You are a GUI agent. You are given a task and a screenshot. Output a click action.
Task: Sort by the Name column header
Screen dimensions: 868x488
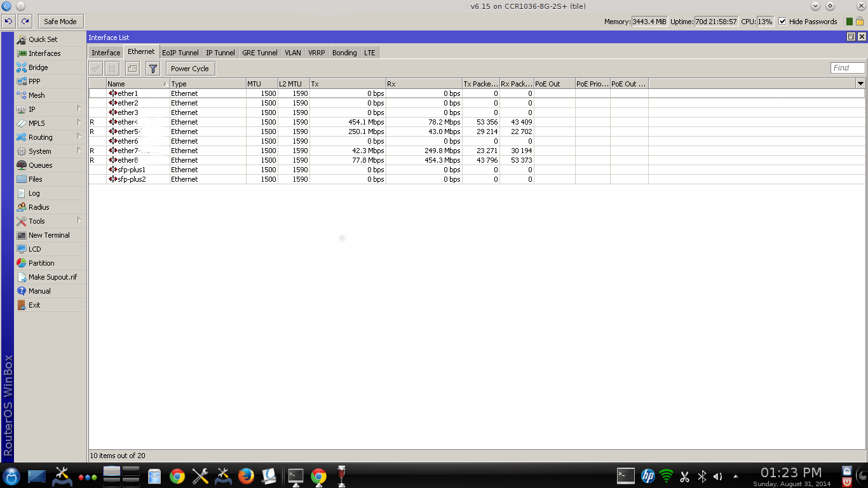138,84
